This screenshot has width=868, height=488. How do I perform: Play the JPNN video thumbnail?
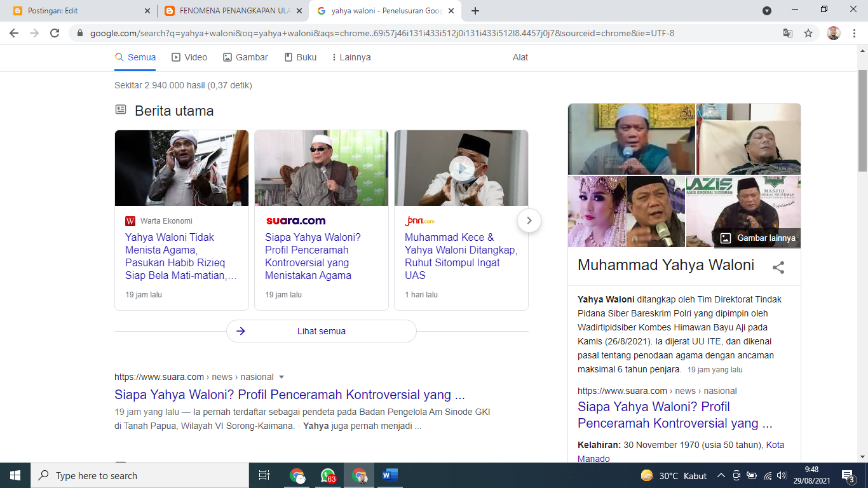pyautogui.click(x=461, y=168)
